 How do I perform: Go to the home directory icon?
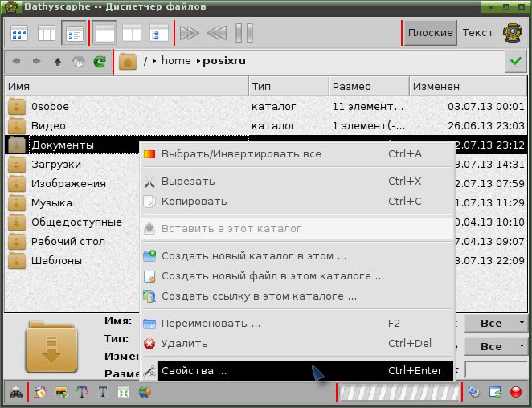tap(79, 62)
